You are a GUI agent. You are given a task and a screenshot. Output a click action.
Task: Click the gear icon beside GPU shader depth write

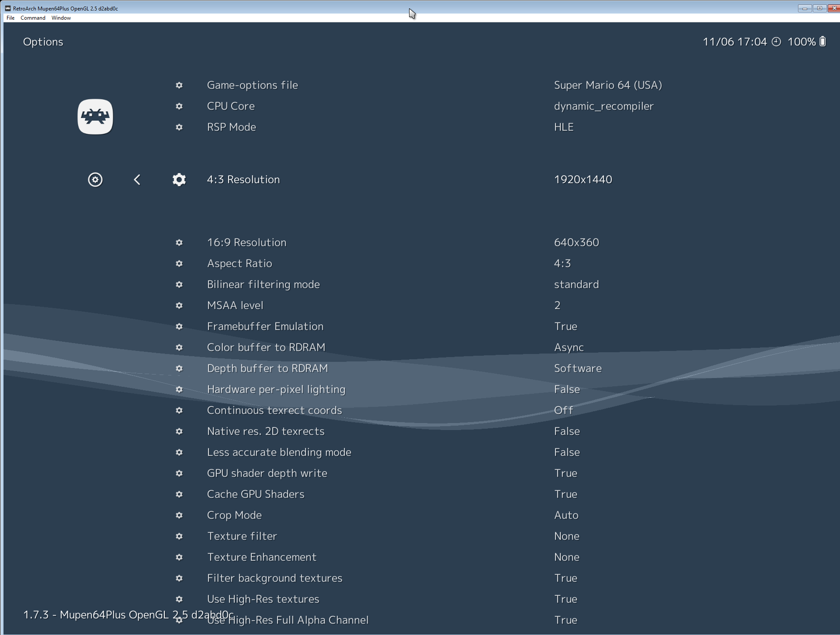(179, 473)
